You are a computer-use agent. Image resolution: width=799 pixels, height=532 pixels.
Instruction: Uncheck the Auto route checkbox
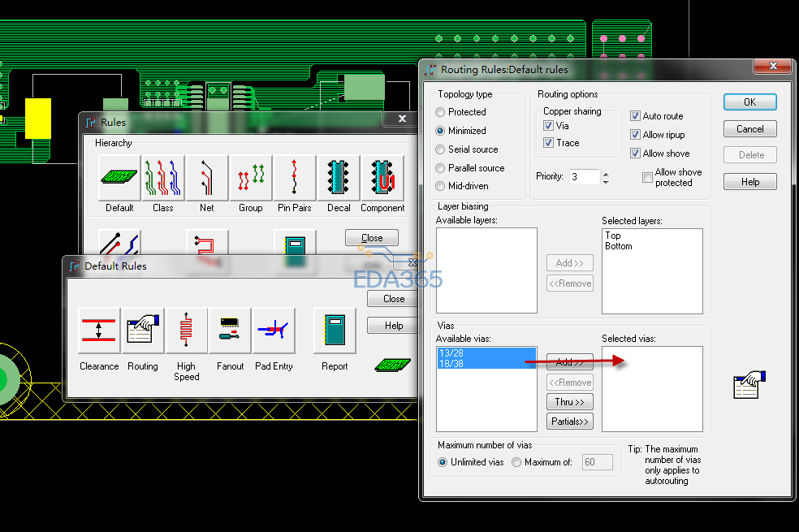[636, 116]
